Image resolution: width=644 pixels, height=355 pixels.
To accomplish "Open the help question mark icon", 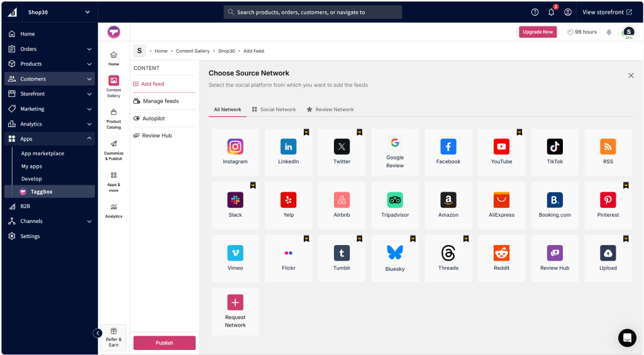I will pyautogui.click(x=535, y=13).
